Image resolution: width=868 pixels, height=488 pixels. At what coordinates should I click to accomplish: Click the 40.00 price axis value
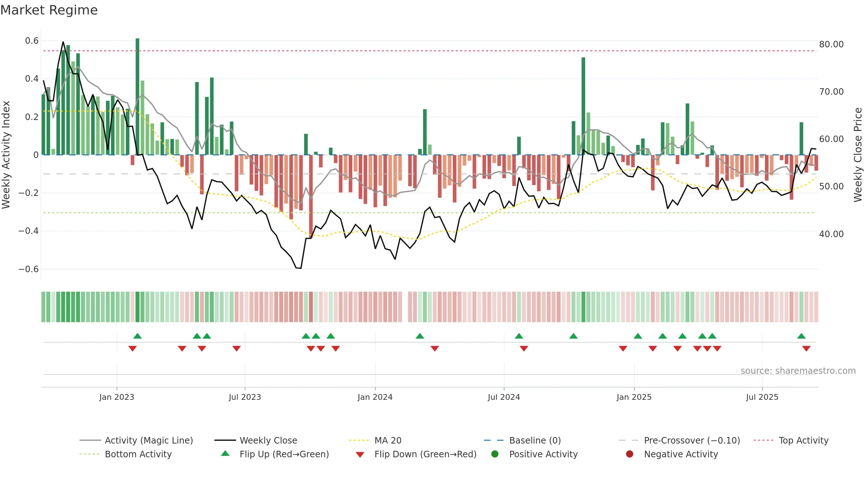(831, 234)
